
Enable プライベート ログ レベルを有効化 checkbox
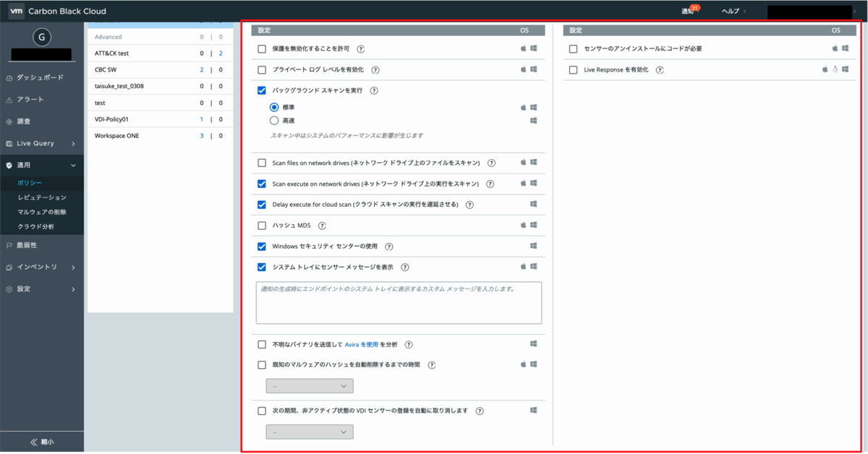pyautogui.click(x=262, y=70)
